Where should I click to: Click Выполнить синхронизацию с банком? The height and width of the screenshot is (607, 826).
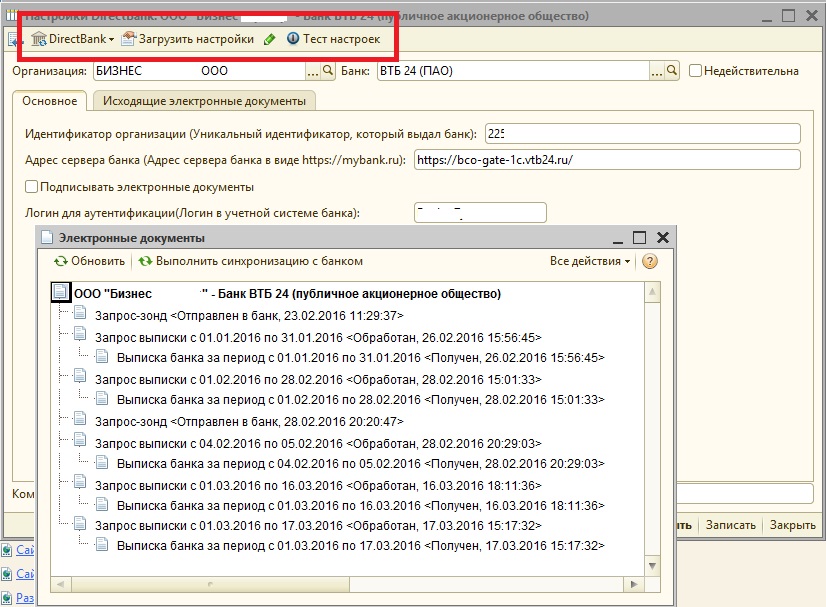(x=251, y=261)
